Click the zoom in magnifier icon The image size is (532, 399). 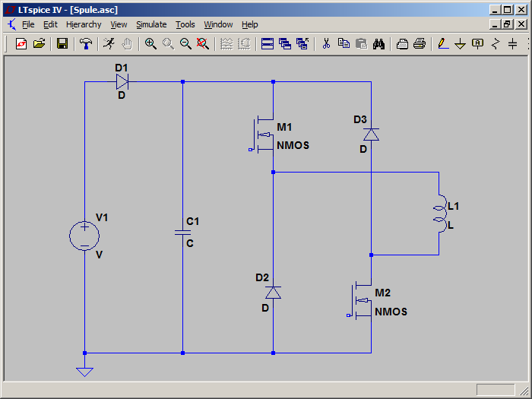pos(150,43)
